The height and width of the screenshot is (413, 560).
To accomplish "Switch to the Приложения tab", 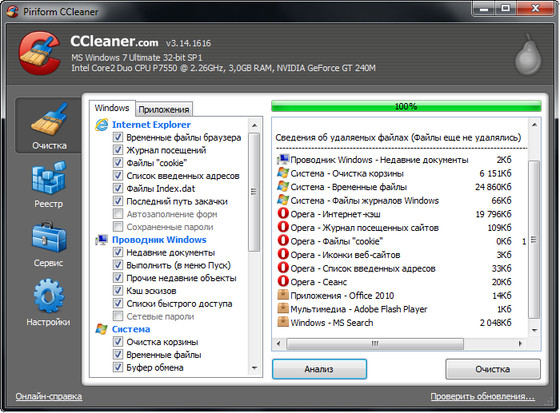I will pyautogui.click(x=164, y=109).
